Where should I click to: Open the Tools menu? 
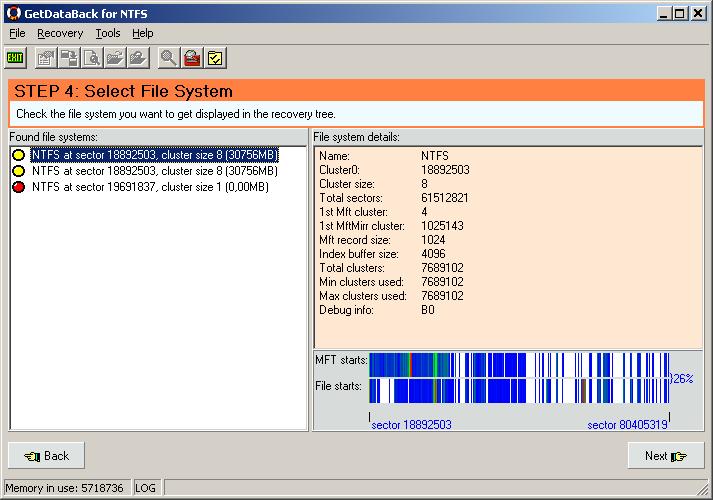108,33
